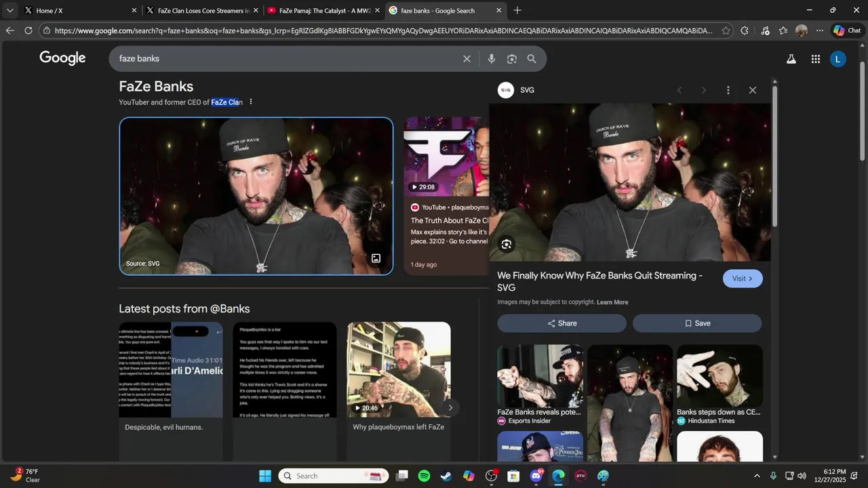This screenshot has width=868, height=488.
Task: Clear the search box text with X
Action: [x=467, y=59]
